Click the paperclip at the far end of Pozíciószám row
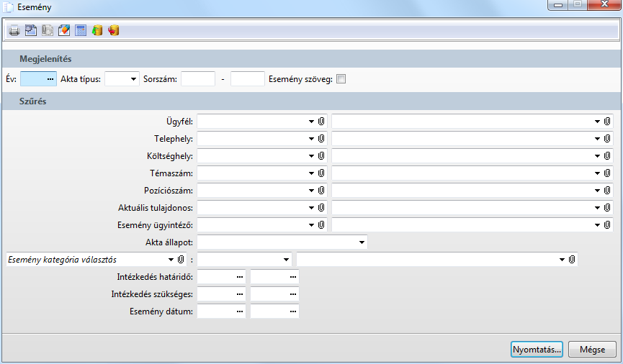Viewport: 623px width, 364px height. click(607, 191)
